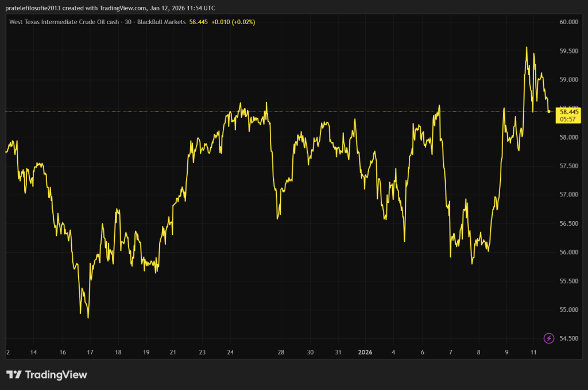Select date 24 on the time axis
The image size is (588, 390).
pyautogui.click(x=230, y=352)
